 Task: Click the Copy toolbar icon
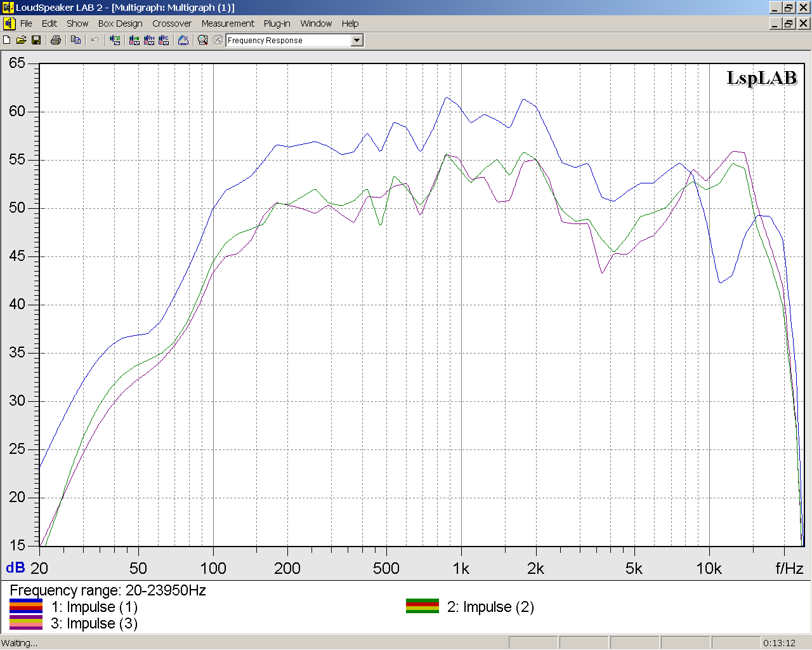pyautogui.click(x=76, y=40)
